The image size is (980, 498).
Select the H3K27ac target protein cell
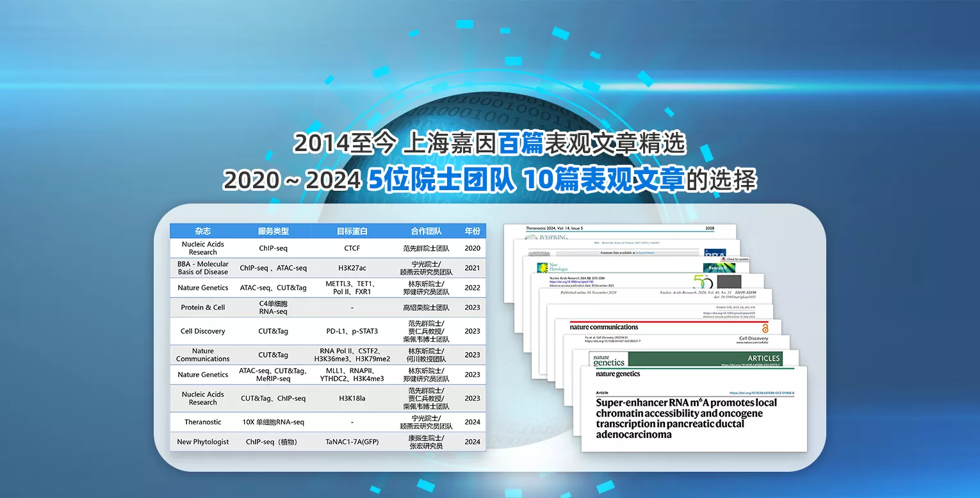coord(352,268)
